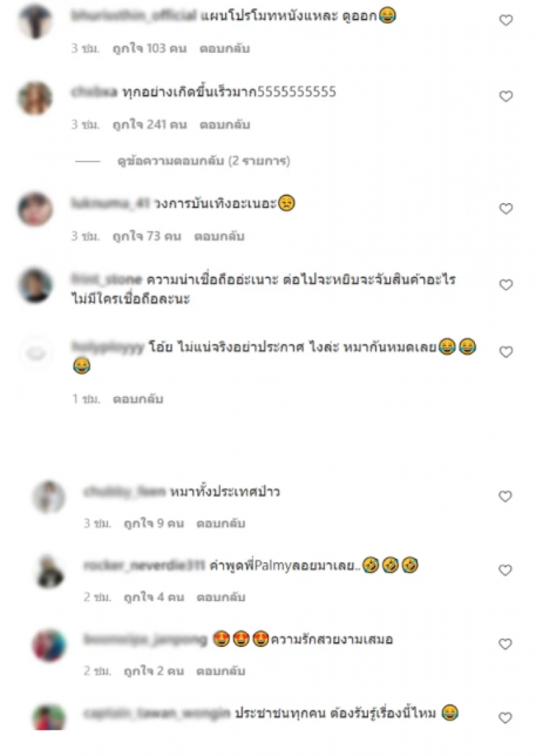This screenshot has width=536, height=756.
Task: Reply to the comment with 103 likes
Action: click(224, 49)
